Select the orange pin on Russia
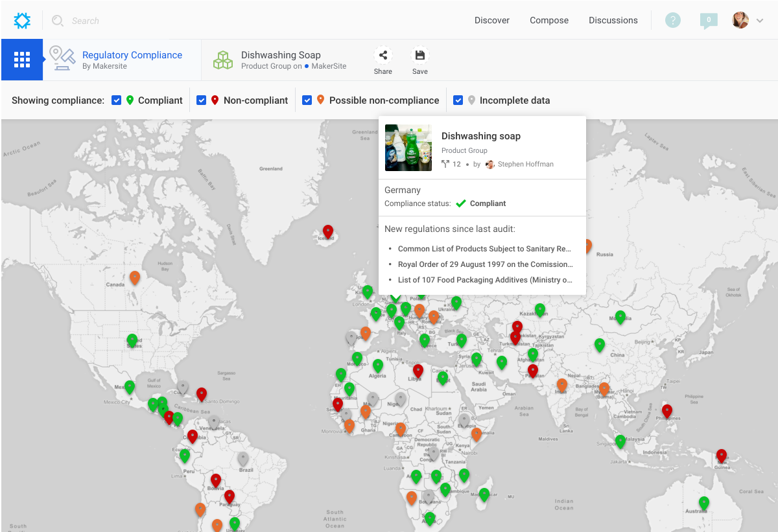Screen dimensions: 778x532 tap(588, 246)
